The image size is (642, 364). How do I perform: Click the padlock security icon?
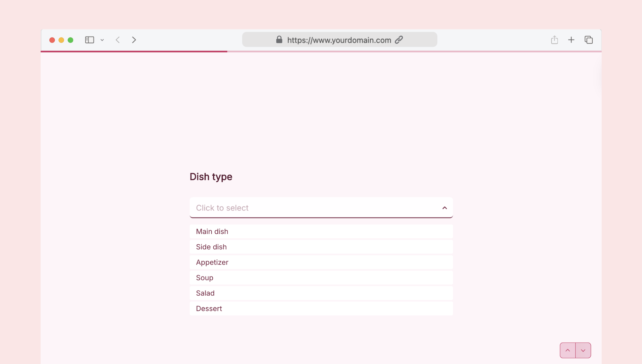point(279,40)
